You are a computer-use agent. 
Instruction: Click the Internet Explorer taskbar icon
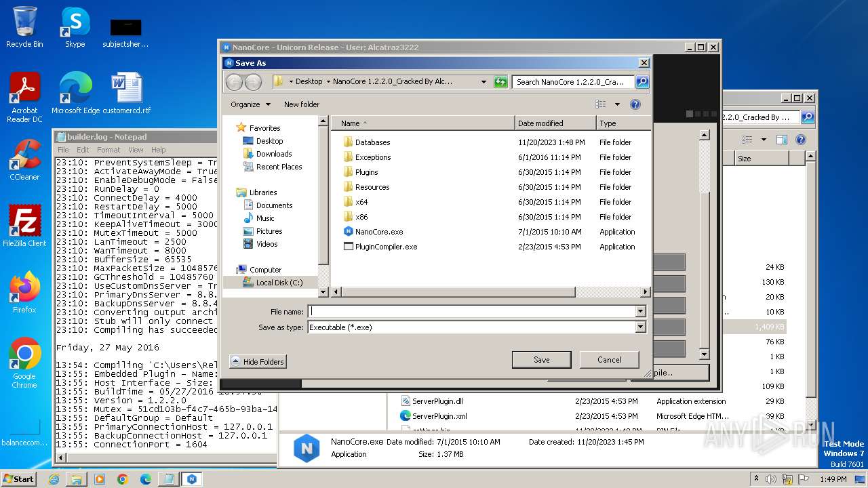point(54,479)
